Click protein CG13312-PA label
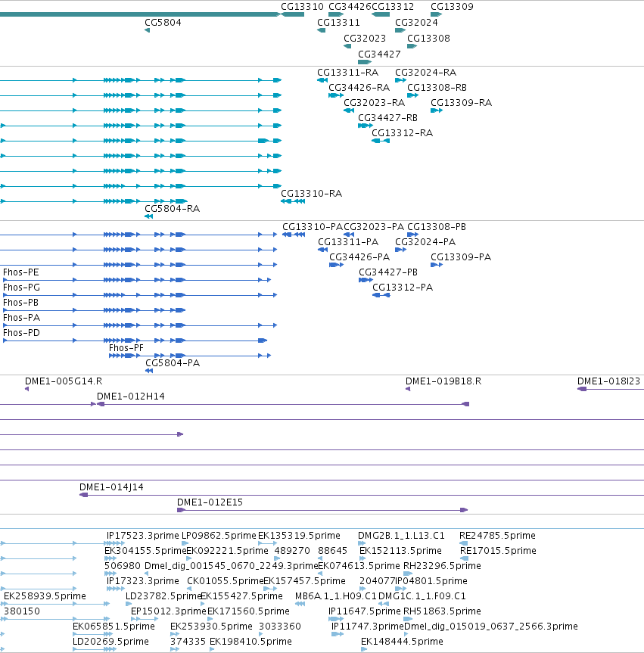Viewport: 644px width, 653px height. [x=403, y=288]
